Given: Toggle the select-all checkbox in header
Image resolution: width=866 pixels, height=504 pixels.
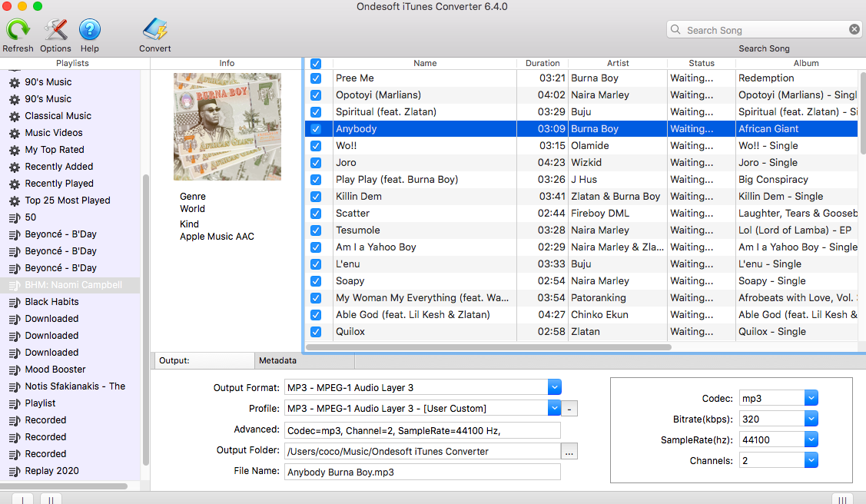Looking at the screenshot, I should [315, 64].
